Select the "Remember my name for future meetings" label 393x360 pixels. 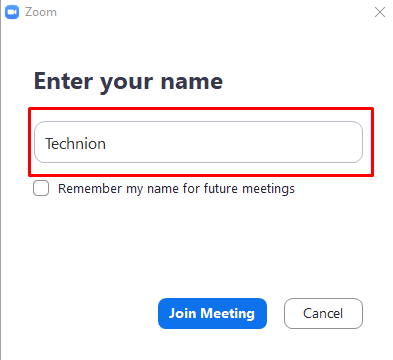click(176, 189)
